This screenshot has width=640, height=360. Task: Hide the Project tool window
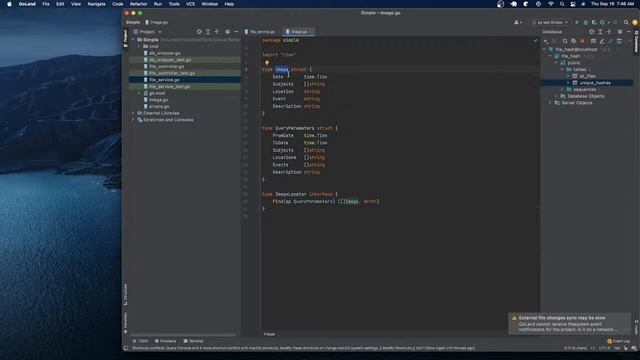coord(236,31)
